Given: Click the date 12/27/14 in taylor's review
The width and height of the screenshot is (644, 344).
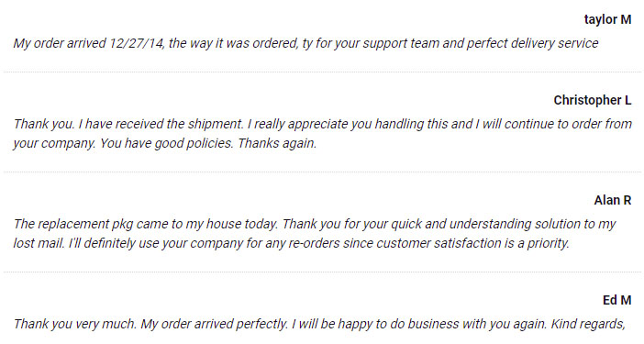Looking at the screenshot, I should click(x=137, y=43).
